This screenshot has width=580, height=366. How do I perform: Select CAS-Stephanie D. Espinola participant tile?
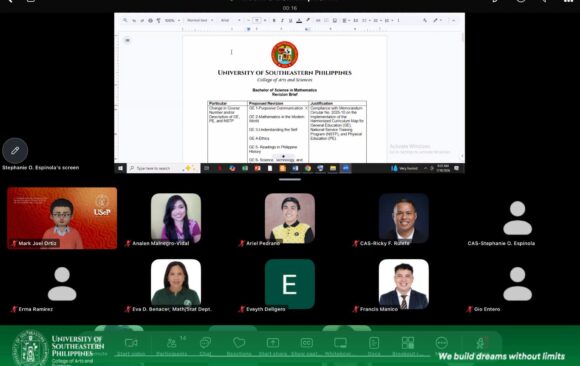[x=517, y=218]
